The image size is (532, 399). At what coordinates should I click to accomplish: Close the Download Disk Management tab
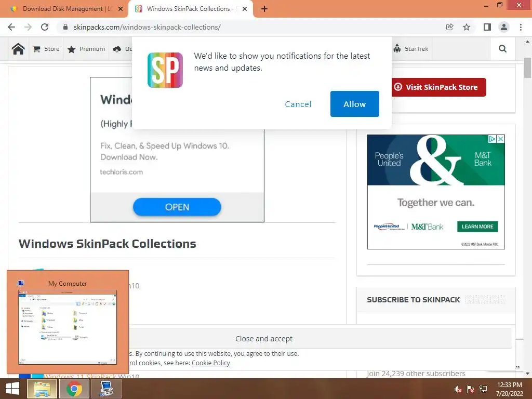[x=121, y=9]
